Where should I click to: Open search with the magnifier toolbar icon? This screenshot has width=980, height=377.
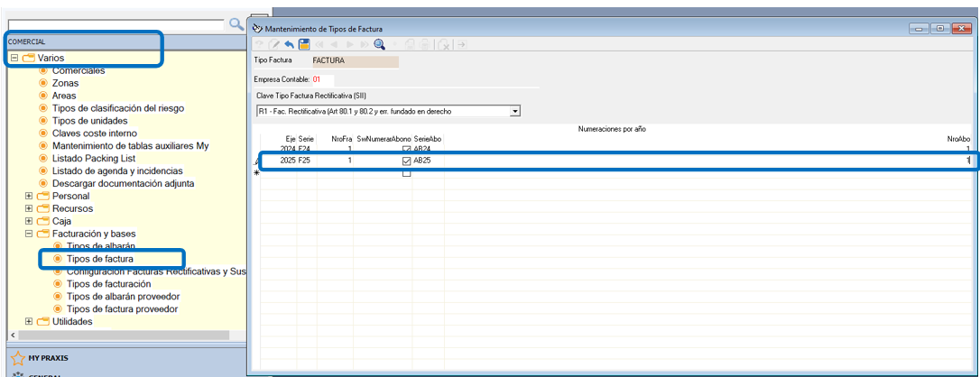click(x=379, y=44)
